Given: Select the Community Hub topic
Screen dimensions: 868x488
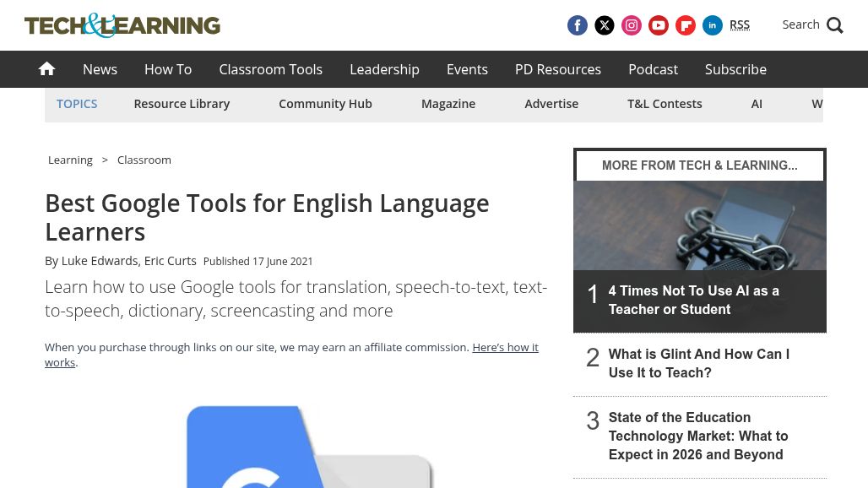Looking at the screenshot, I should point(326,104).
